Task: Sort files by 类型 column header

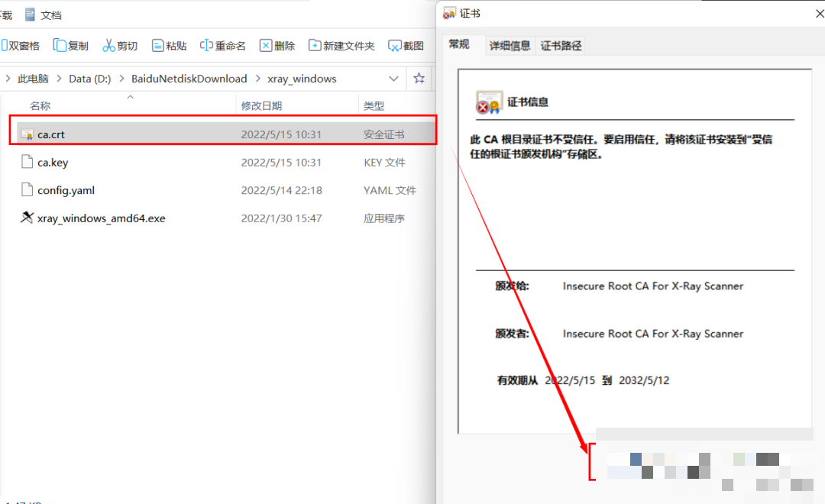Action: [374, 105]
